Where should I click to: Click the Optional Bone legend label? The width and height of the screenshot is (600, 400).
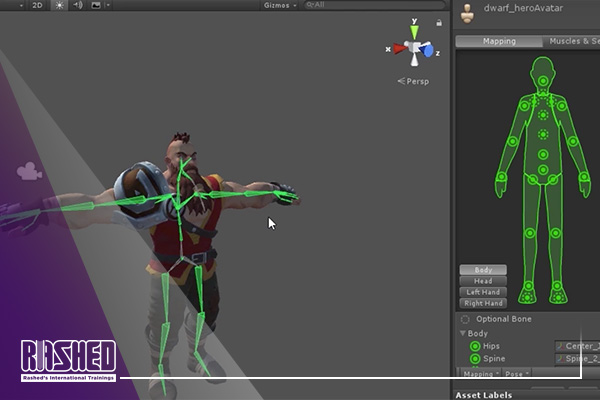[504, 319]
